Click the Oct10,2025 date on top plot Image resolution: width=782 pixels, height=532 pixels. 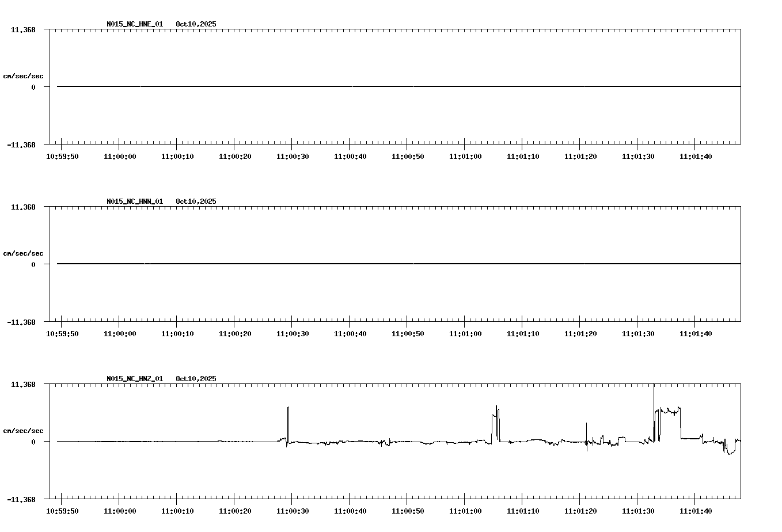coord(196,24)
